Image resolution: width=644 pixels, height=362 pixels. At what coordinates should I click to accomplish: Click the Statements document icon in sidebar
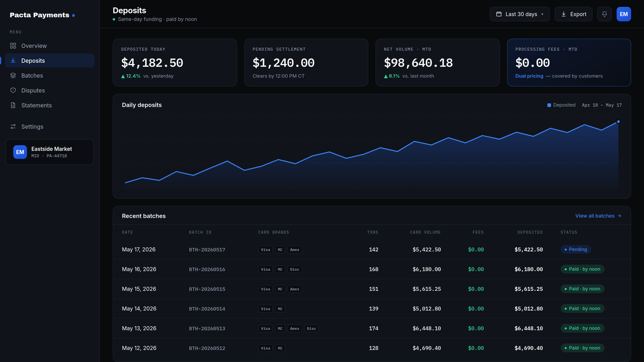(x=13, y=105)
